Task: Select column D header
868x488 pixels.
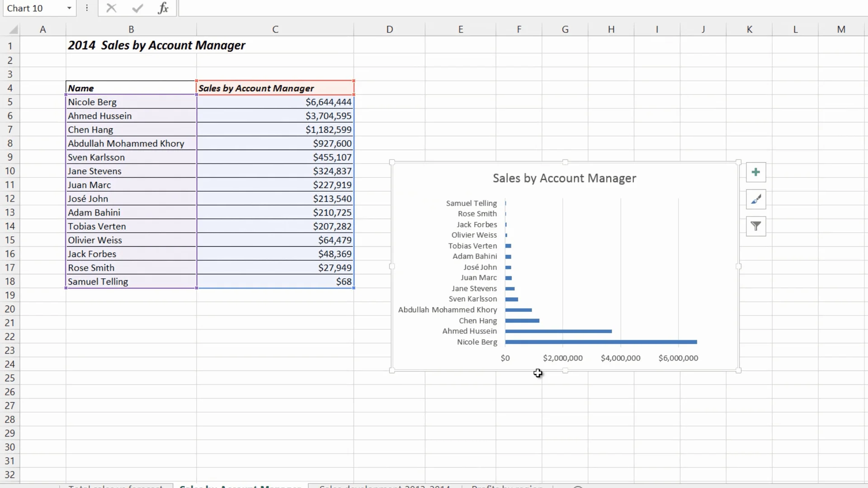Action: pos(390,29)
